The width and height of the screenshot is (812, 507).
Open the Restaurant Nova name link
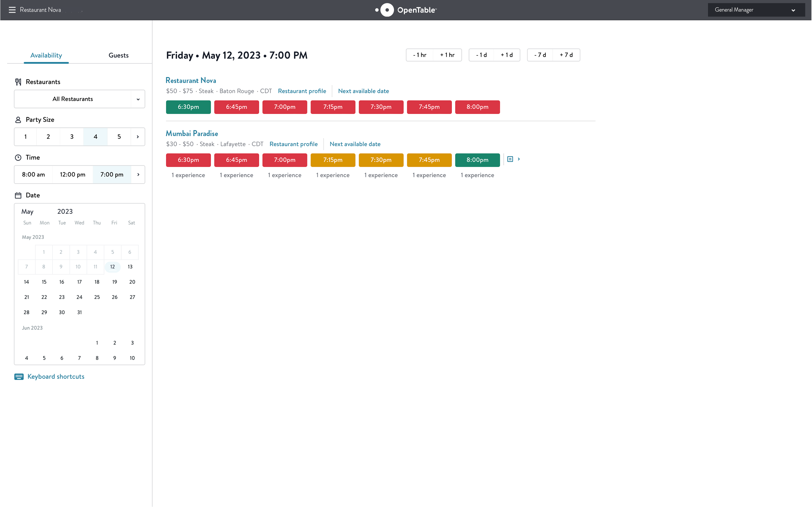[191, 80]
